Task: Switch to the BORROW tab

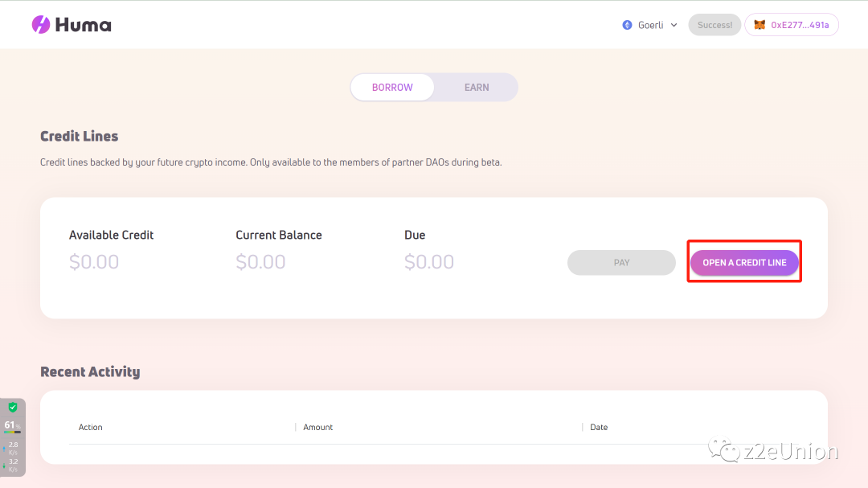Action: pyautogui.click(x=392, y=88)
